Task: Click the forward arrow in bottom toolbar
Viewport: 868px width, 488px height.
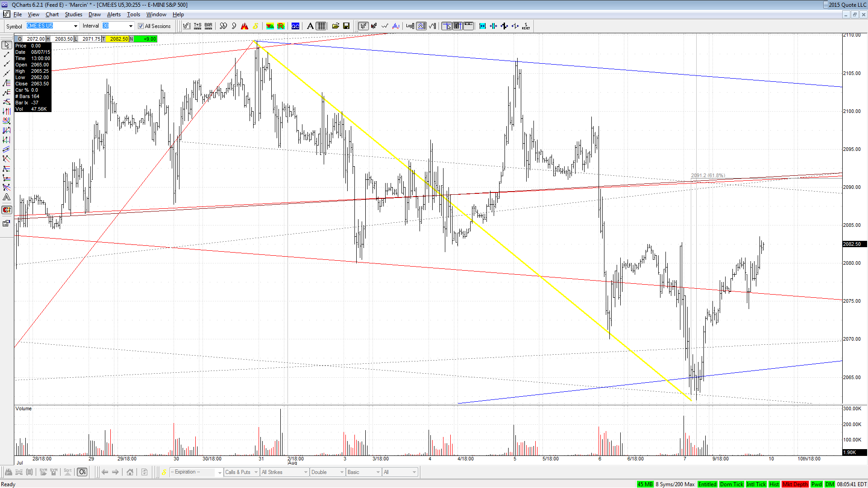Action: (x=116, y=472)
